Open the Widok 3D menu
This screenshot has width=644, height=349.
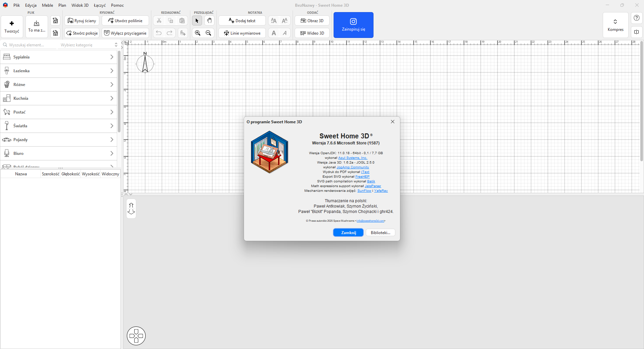80,5
